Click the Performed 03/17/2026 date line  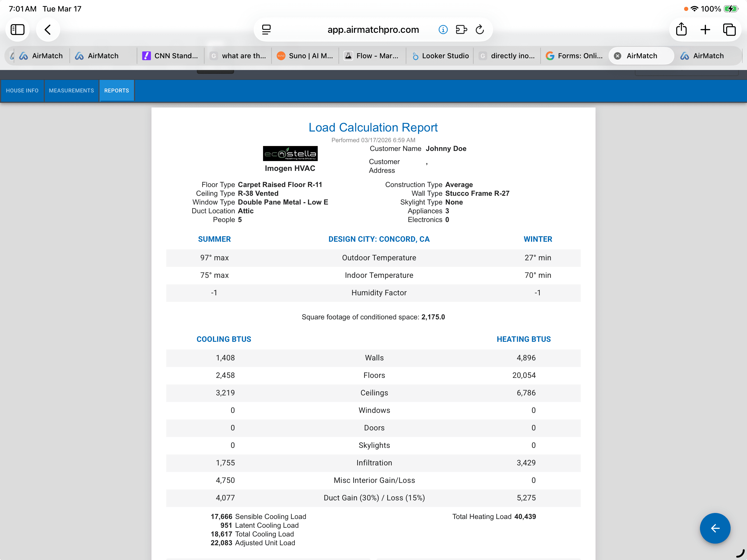(373, 140)
